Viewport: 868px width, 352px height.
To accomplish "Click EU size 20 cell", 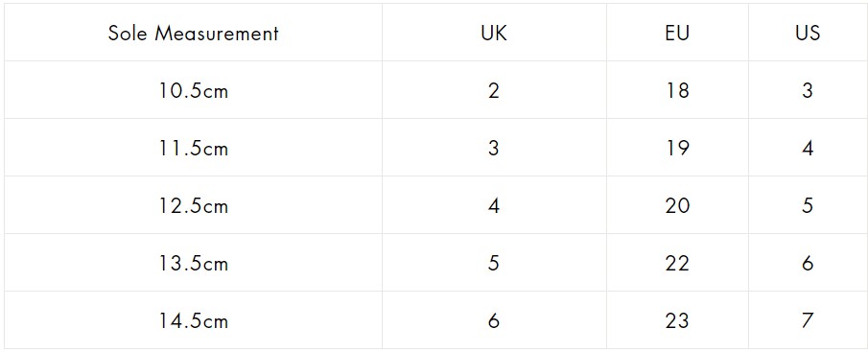I will [x=677, y=206].
